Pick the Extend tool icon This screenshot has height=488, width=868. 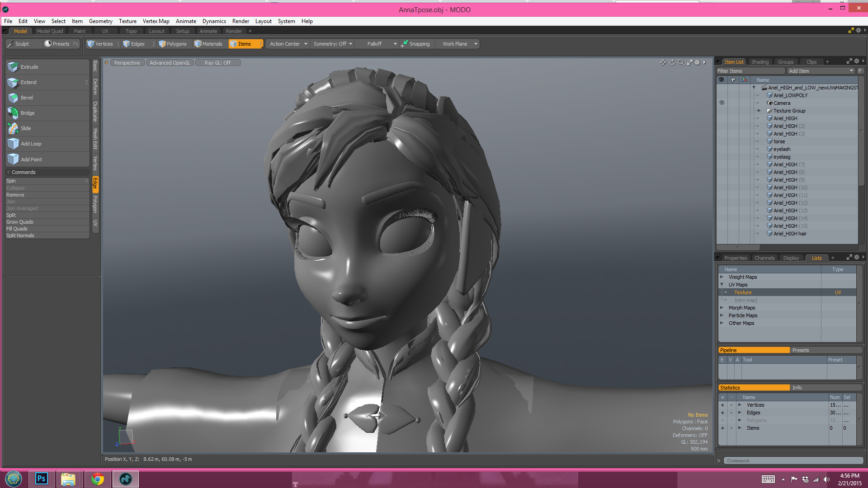click(13, 82)
